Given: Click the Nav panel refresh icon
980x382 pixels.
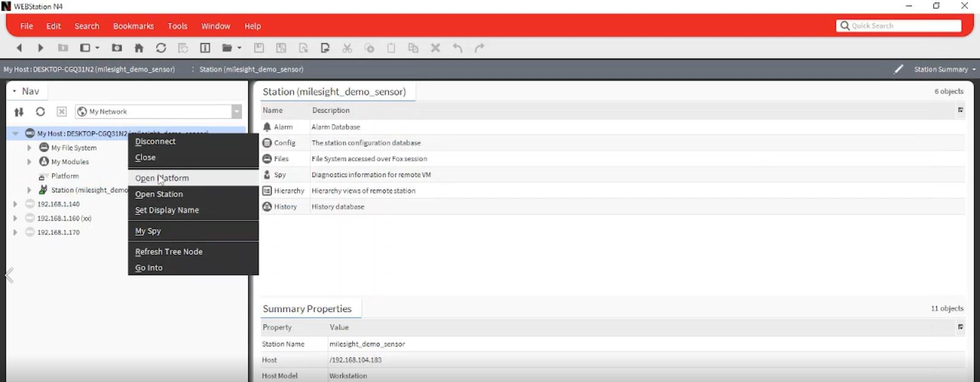Looking at the screenshot, I should (40, 112).
